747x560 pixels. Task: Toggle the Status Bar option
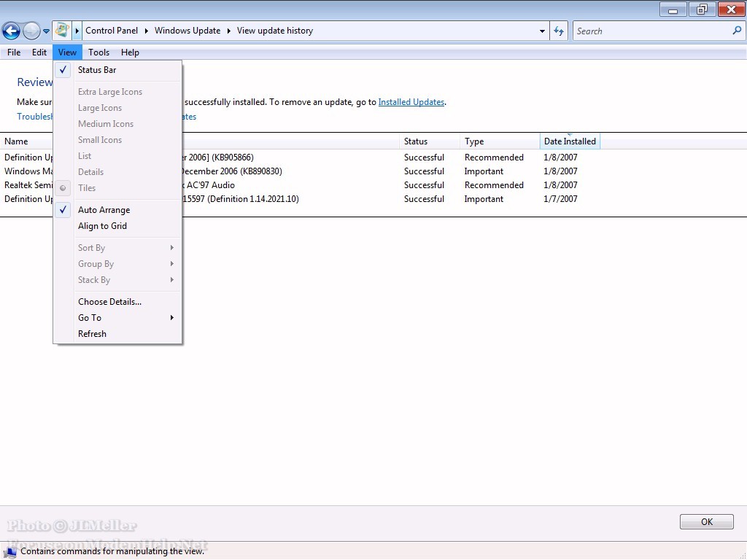97,70
